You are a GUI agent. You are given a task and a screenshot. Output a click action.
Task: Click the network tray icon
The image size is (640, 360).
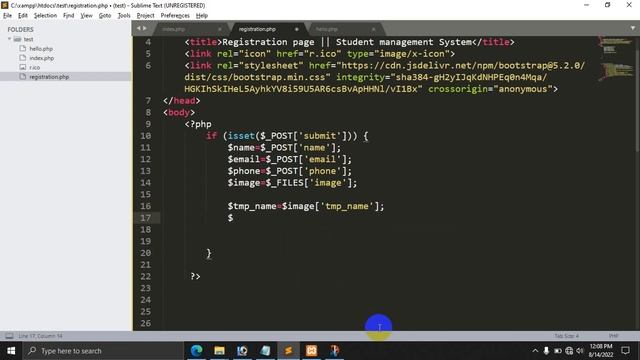[x=569, y=351]
